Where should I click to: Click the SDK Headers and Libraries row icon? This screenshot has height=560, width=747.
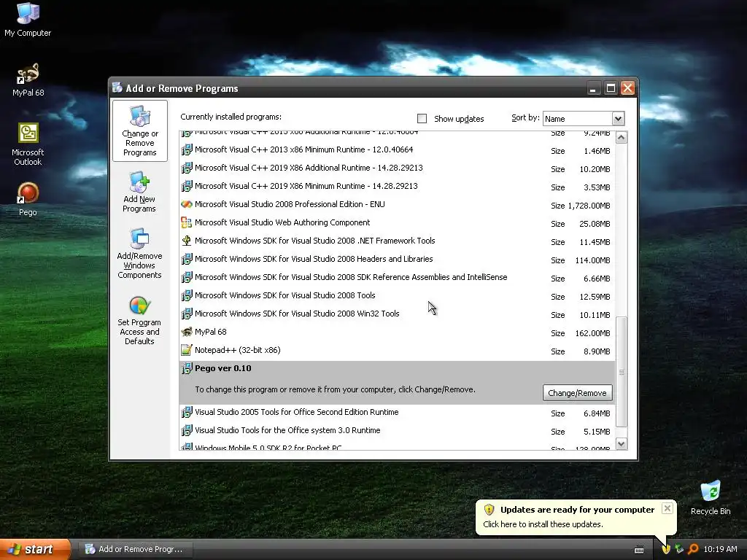coord(186,259)
